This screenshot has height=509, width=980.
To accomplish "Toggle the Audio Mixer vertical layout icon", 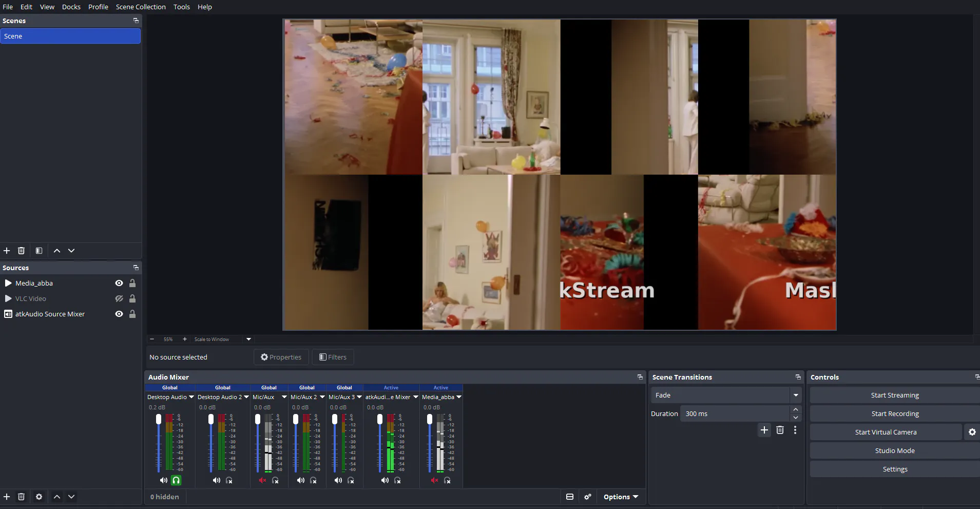I will click(x=570, y=497).
